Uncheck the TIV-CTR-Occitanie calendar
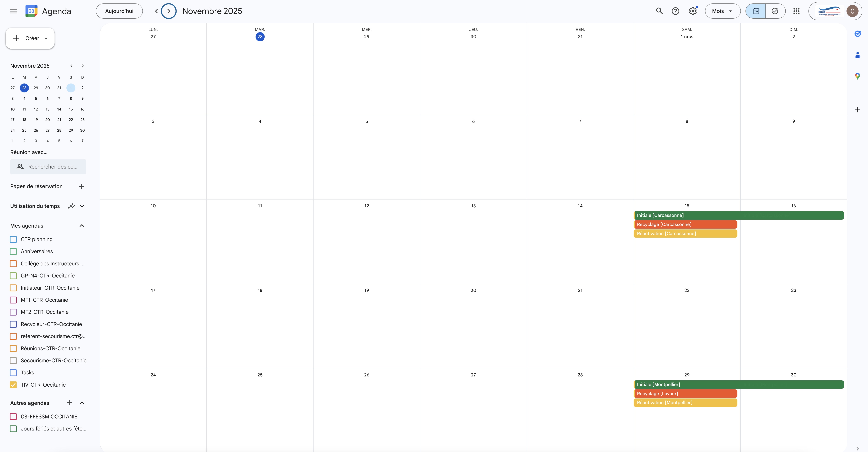Screen dimensions: 868x452 [x=13, y=385]
